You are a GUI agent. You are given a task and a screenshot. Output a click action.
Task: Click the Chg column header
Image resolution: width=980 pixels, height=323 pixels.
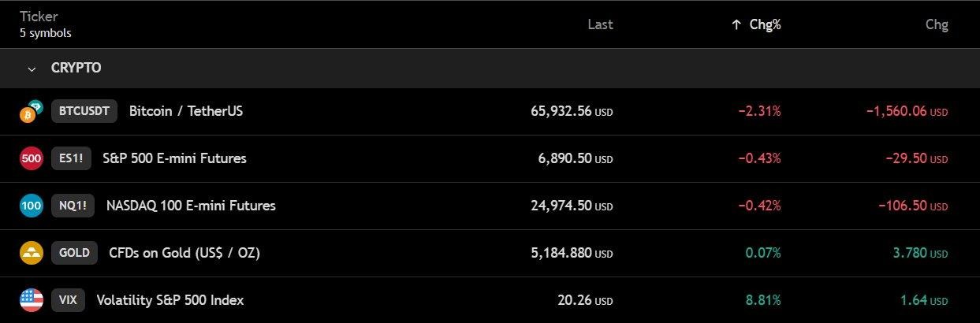coord(937,24)
